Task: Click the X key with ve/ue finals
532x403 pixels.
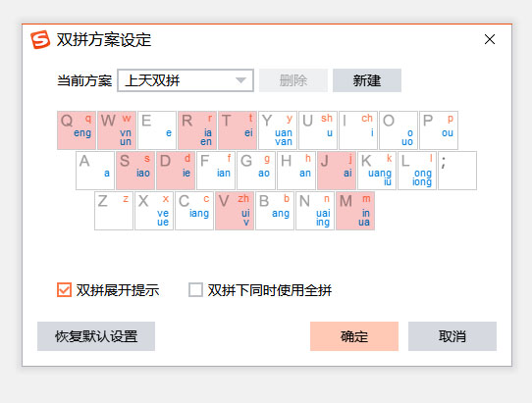Action: (x=154, y=211)
